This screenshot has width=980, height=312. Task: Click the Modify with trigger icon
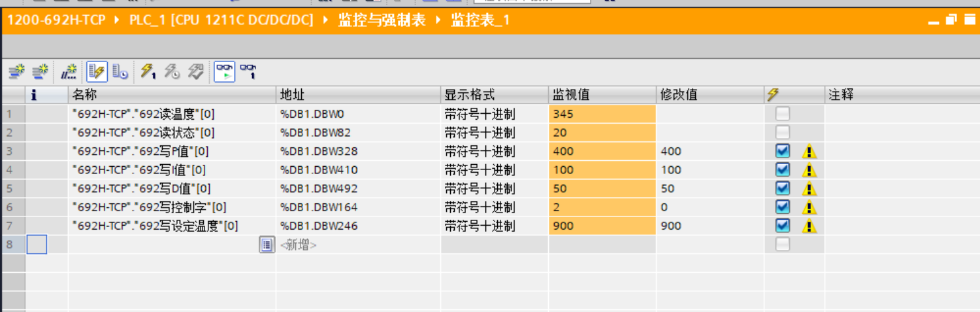(x=171, y=71)
